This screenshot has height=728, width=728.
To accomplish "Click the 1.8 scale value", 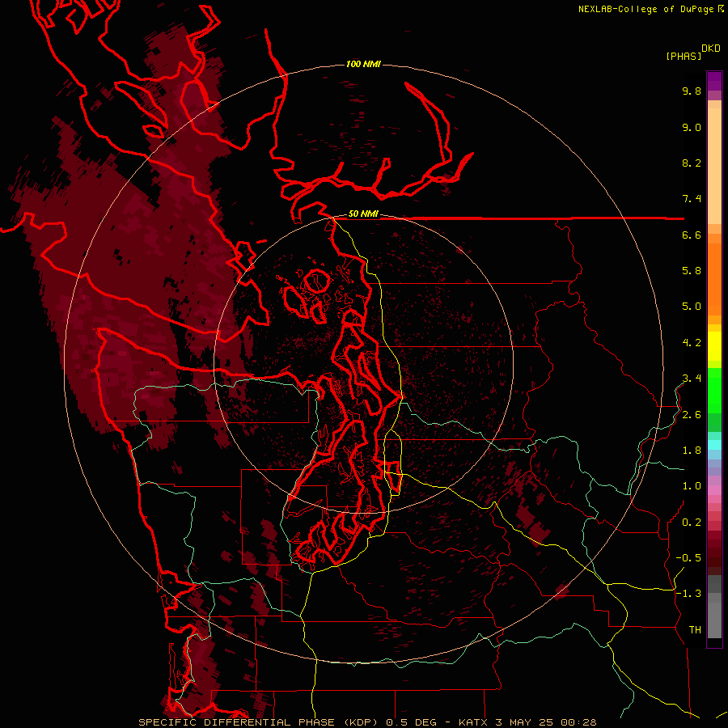I will [x=692, y=451].
